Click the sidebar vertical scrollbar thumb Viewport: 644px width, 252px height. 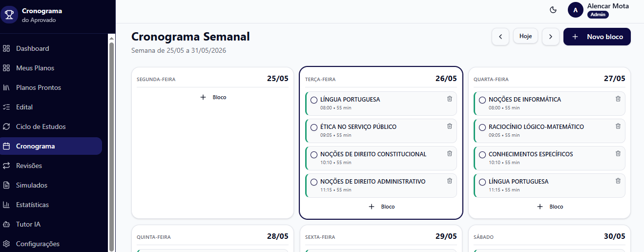(111, 147)
